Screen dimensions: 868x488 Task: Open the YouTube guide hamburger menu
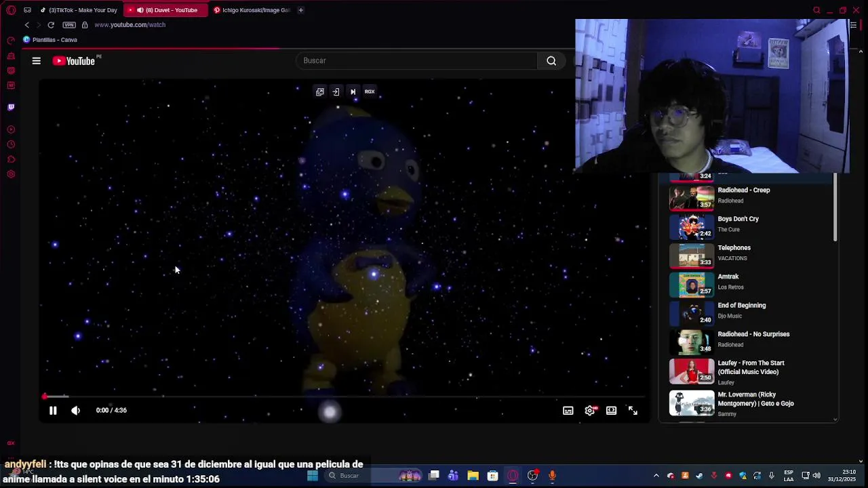click(37, 61)
